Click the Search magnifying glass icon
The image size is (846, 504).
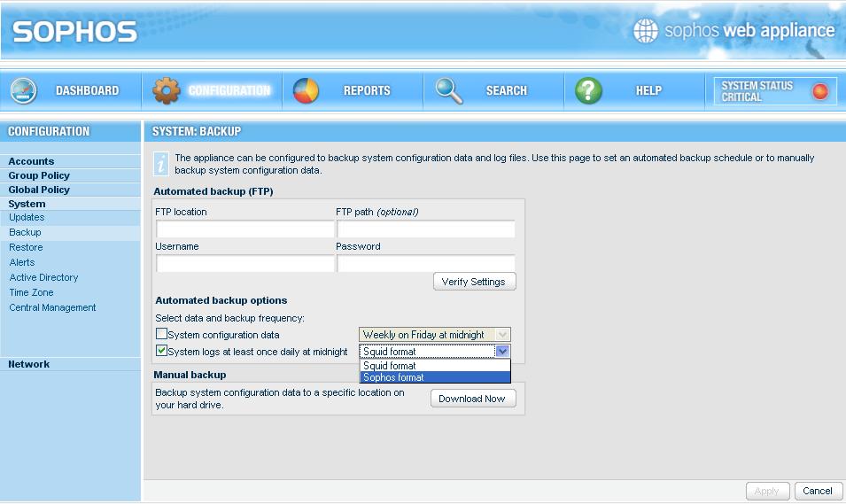pos(449,90)
